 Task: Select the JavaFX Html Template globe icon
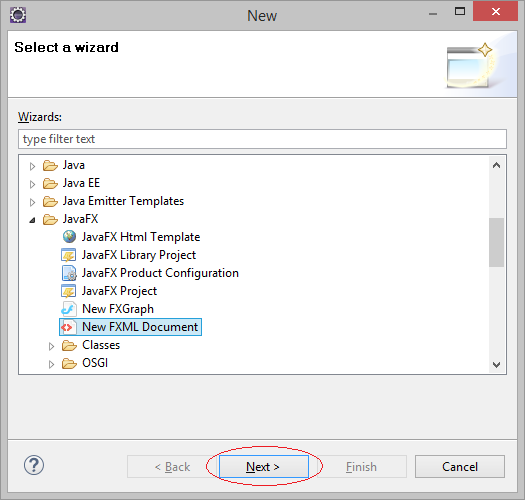click(x=69, y=237)
